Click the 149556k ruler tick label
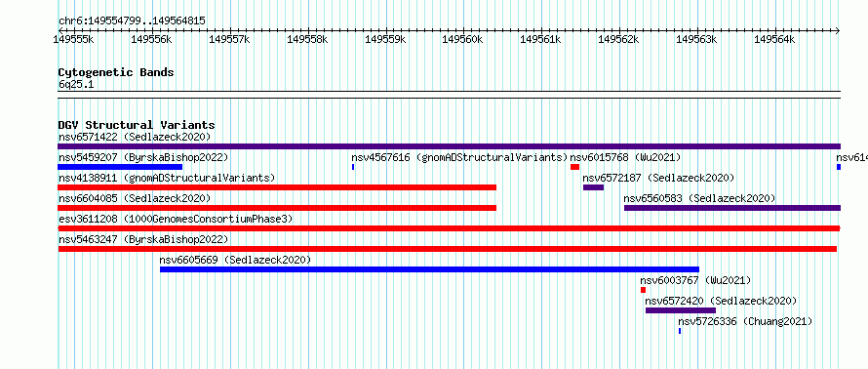868x369 pixels. click(152, 39)
